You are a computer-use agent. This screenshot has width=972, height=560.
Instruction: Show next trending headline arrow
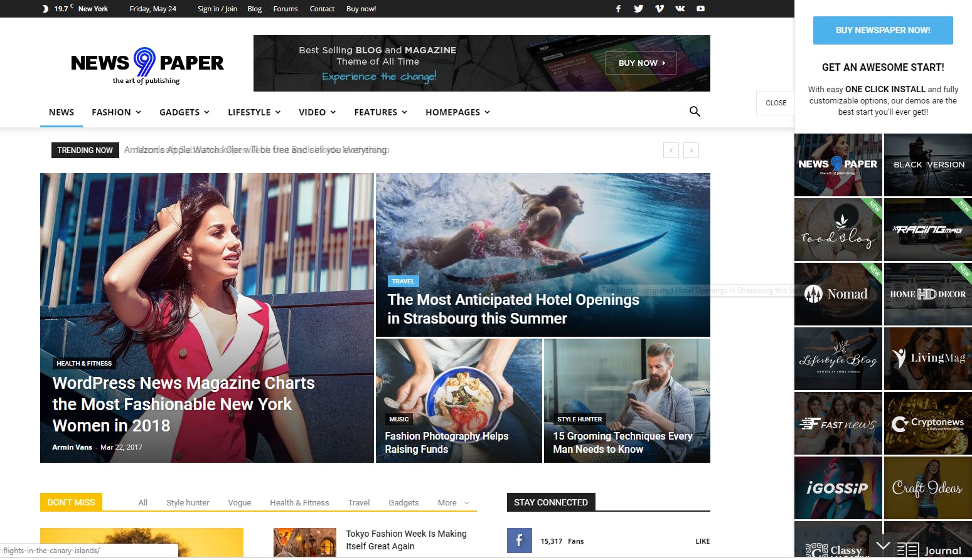[x=692, y=151]
